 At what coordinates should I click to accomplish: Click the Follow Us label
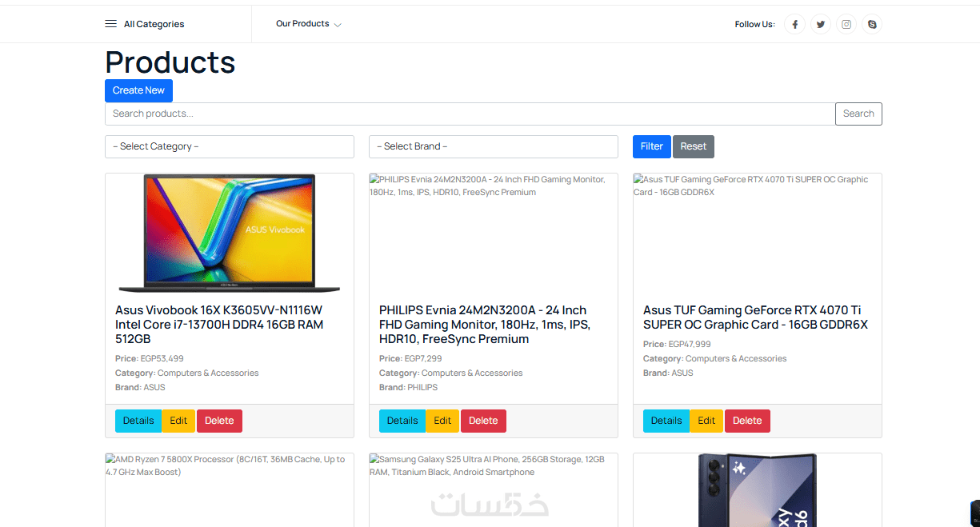coord(755,24)
